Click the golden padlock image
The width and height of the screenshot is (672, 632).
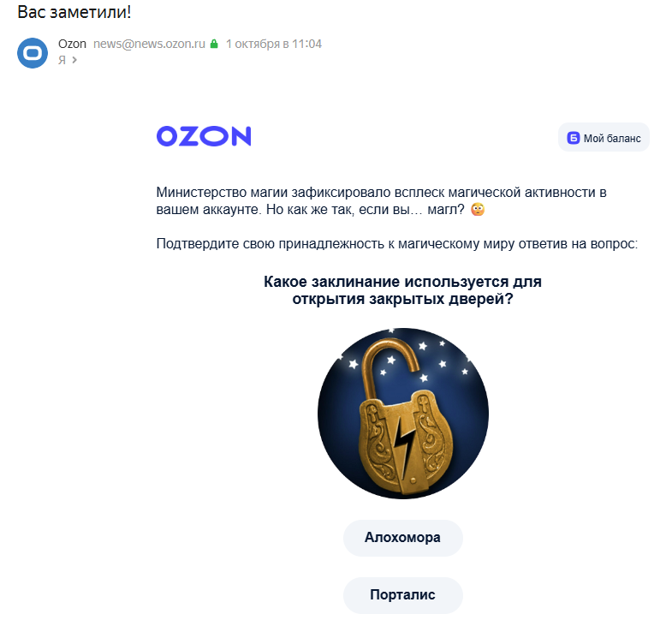point(403,414)
